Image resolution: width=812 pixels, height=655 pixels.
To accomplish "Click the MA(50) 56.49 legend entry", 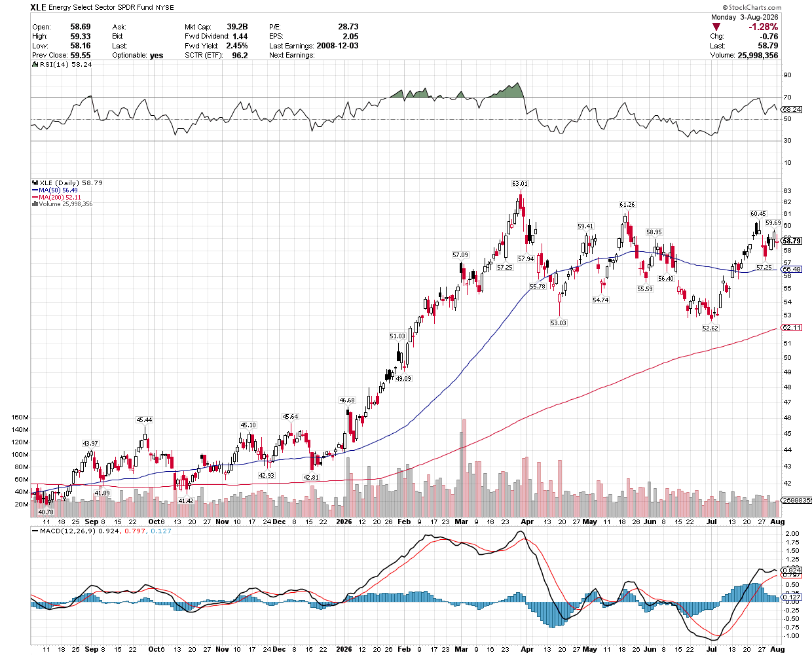I will [x=55, y=190].
